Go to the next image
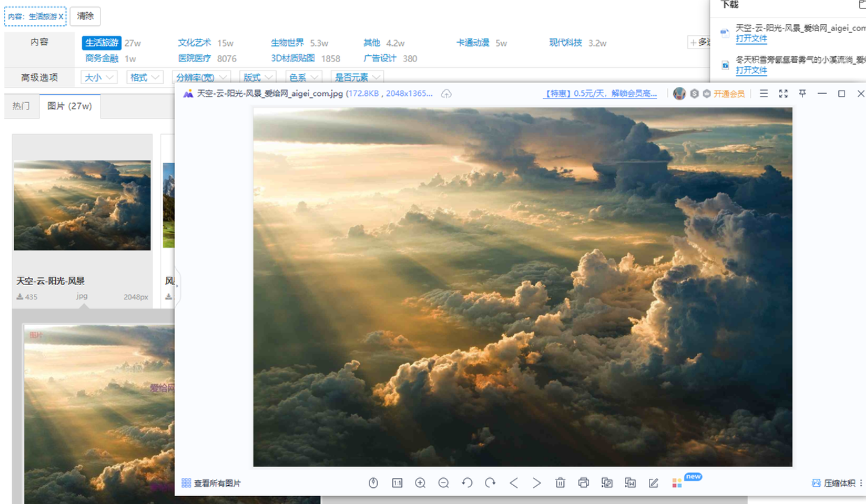 [537, 483]
